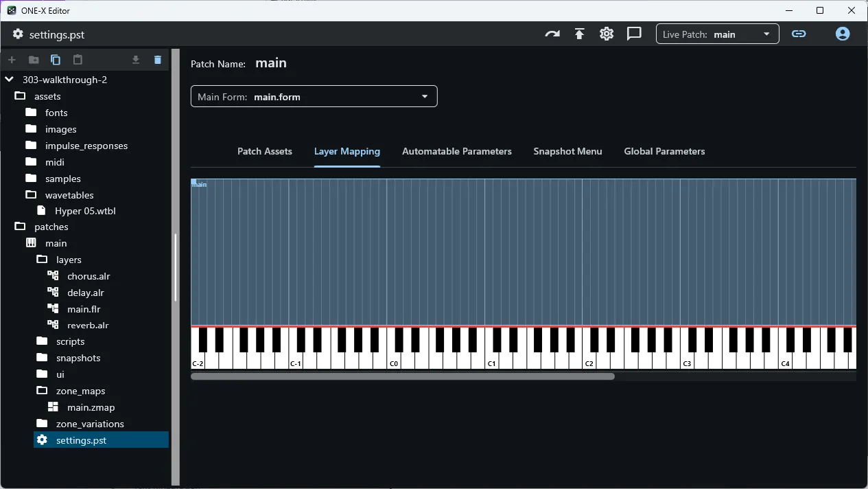Click the copy icon in file panel toolbar
Screen dimensions: 868x489
[x=56, y=60]
